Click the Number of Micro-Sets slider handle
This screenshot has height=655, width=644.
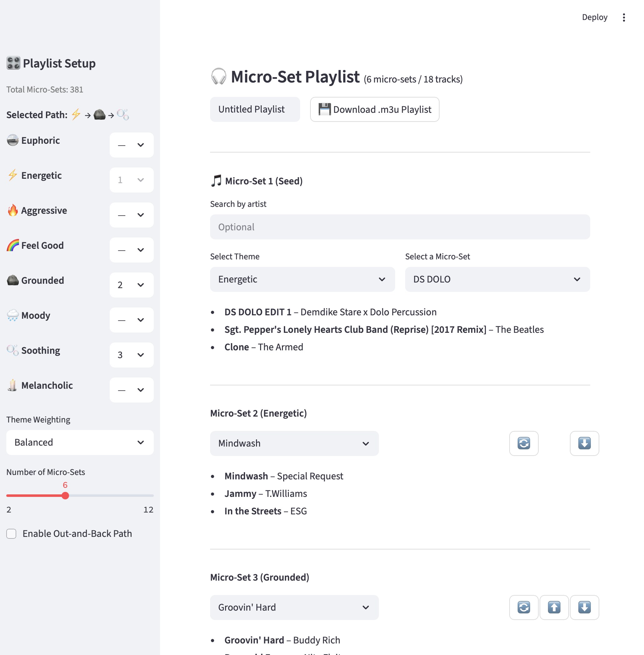(65, 495)
